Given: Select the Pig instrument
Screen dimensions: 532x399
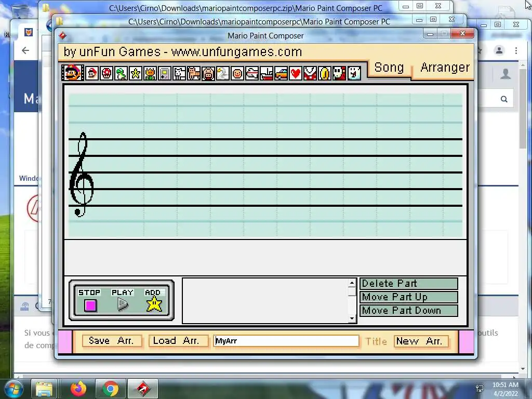Looking at the screenshot, I should tap(208, 73).
